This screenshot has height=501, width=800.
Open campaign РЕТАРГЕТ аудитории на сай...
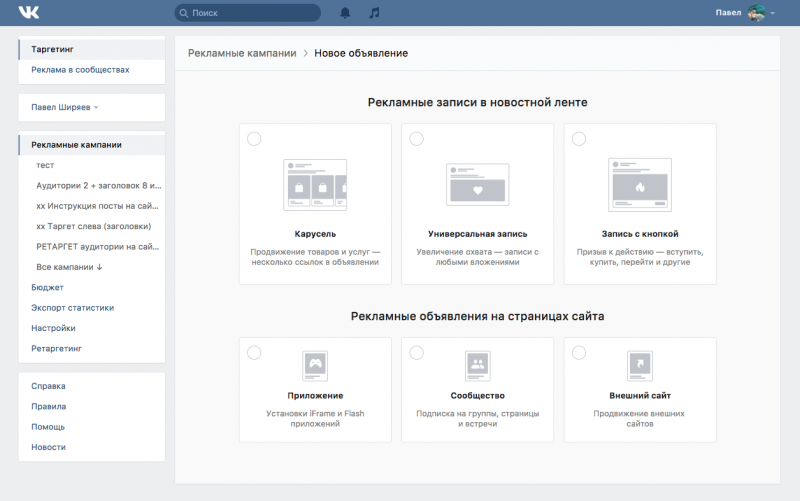point(97,247)
